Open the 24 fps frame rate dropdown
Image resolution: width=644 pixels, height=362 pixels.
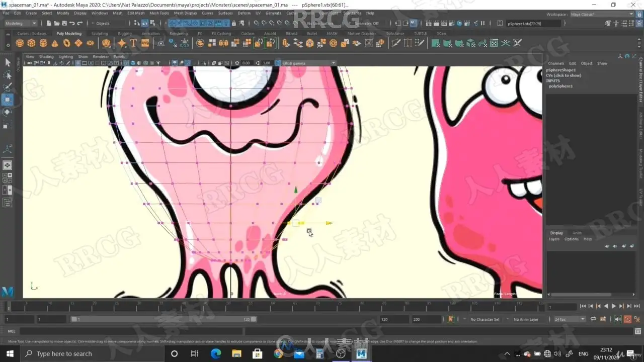tap(570, 319)
